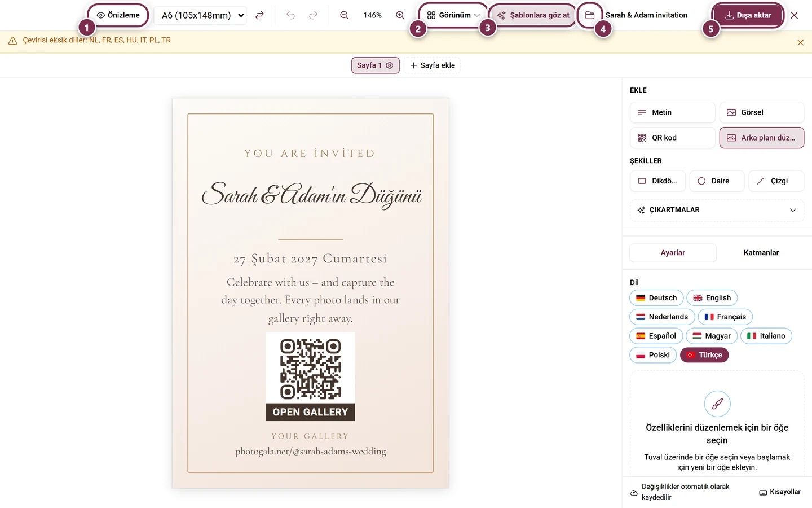Add a QR kod element
This screenshot has width=812, height=508.
coord(672,138)
